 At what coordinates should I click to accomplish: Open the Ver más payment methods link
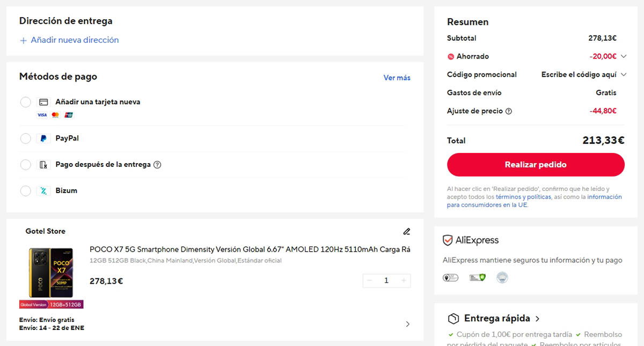[397, 78]
